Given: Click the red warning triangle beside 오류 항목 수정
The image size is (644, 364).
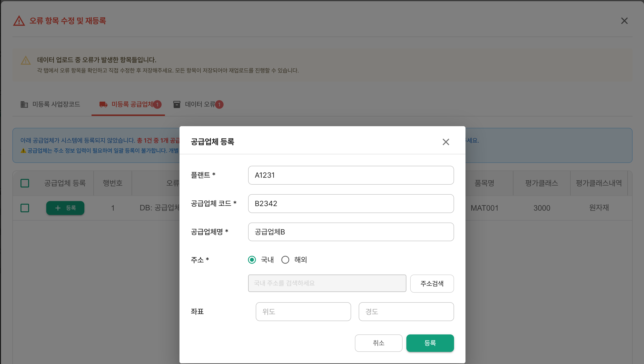Looking at the screenshot, I should (x=19, y=21).
